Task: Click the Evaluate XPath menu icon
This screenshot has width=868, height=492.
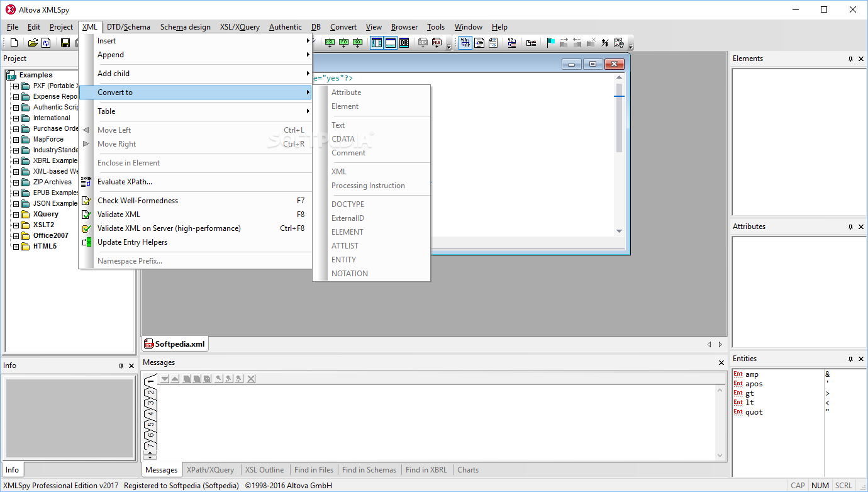Action: click(86, 182)
